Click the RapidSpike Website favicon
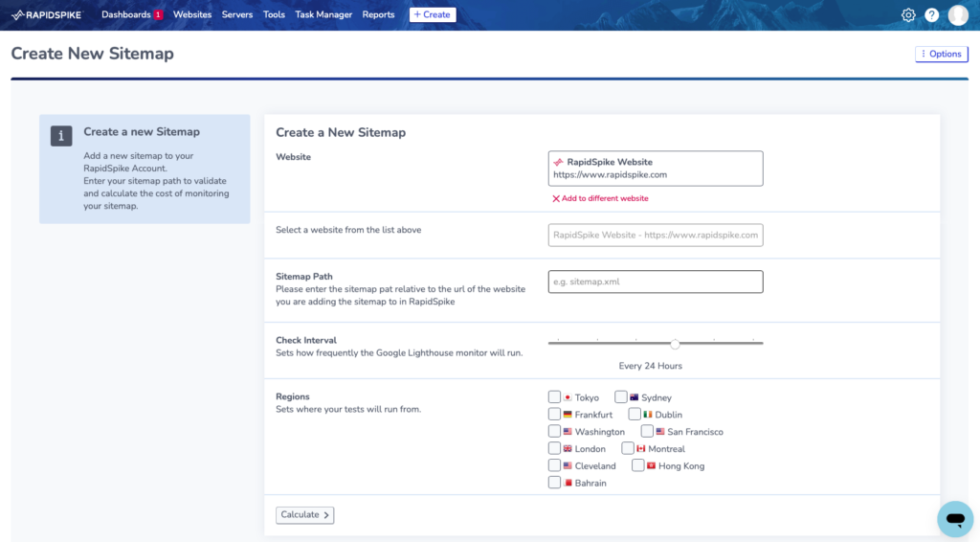Image resolution: width=980 pixels, height=542 pixels. coord(558,162)
